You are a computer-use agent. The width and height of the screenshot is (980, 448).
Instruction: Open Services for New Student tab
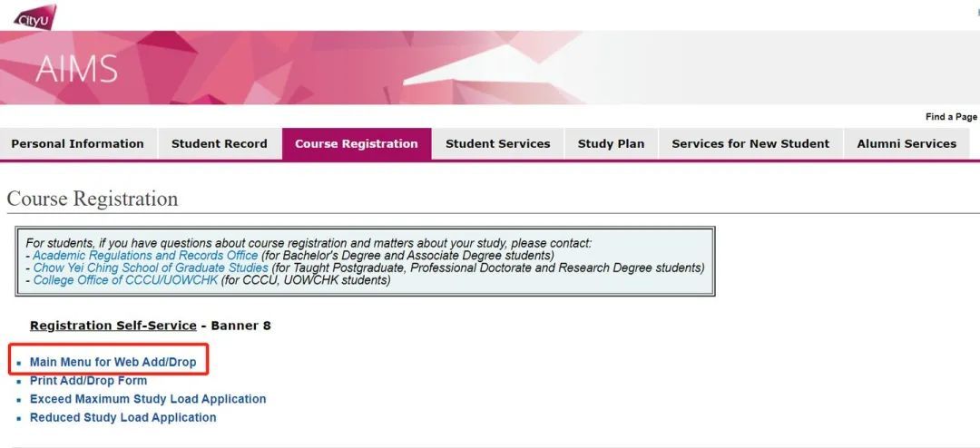pos(750,143)
